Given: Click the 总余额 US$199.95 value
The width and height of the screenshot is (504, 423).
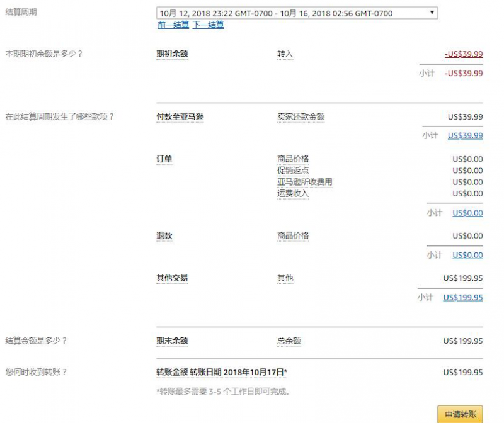Looking at the screenshot, I should click(x=463, y=341).
